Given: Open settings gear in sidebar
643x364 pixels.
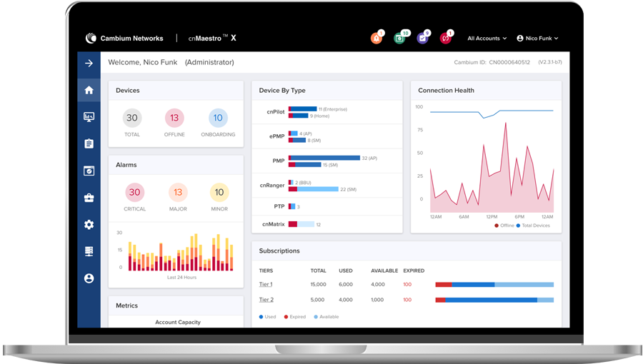Looking at the screenshot, I should click(89, 225).
